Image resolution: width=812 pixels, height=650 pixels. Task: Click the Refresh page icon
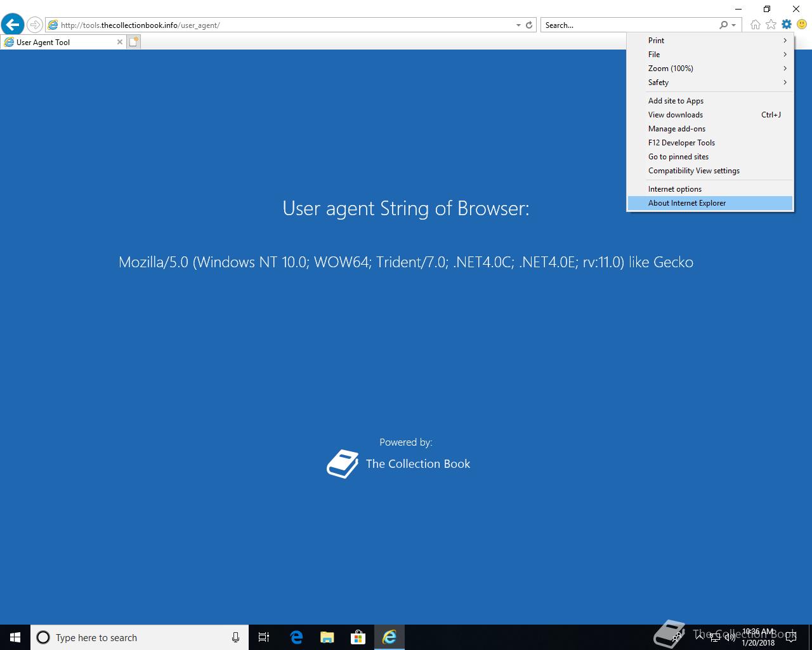pyautogui.click(x=529, y=25)
